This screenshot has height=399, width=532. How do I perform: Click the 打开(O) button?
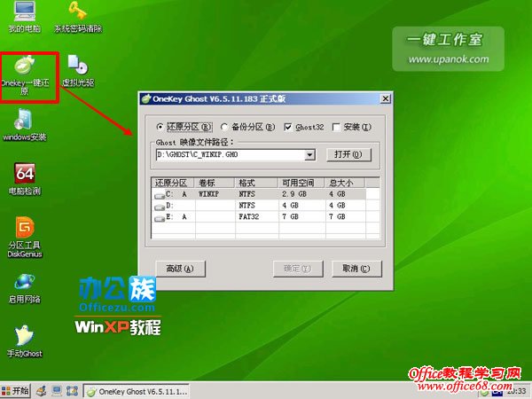point(348,154)
